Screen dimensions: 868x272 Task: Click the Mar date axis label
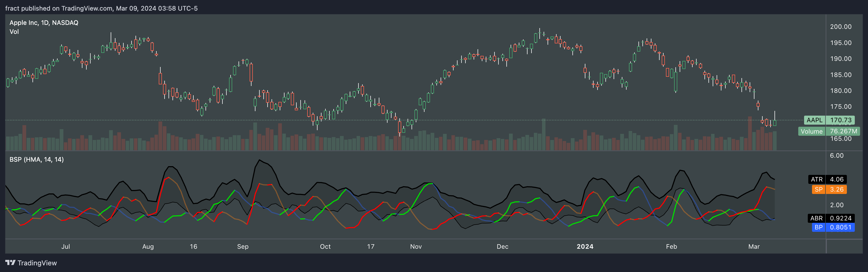[x=754, y=247]
